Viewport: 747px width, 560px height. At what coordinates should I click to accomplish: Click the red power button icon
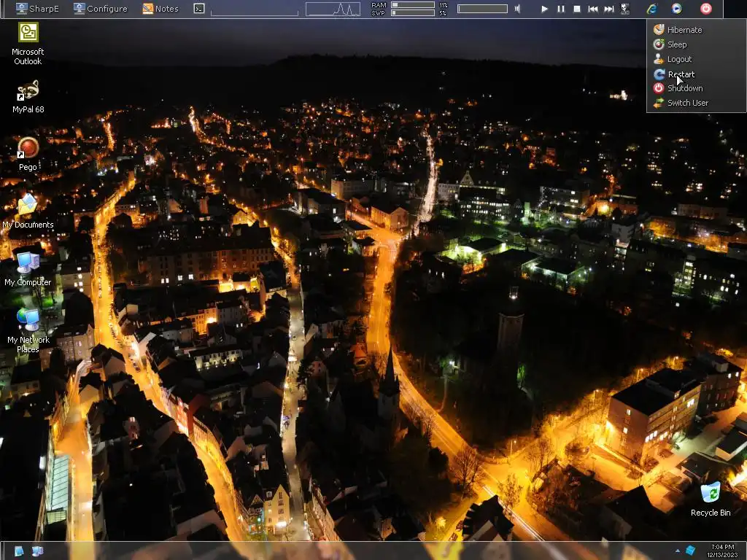click(706, 9)
